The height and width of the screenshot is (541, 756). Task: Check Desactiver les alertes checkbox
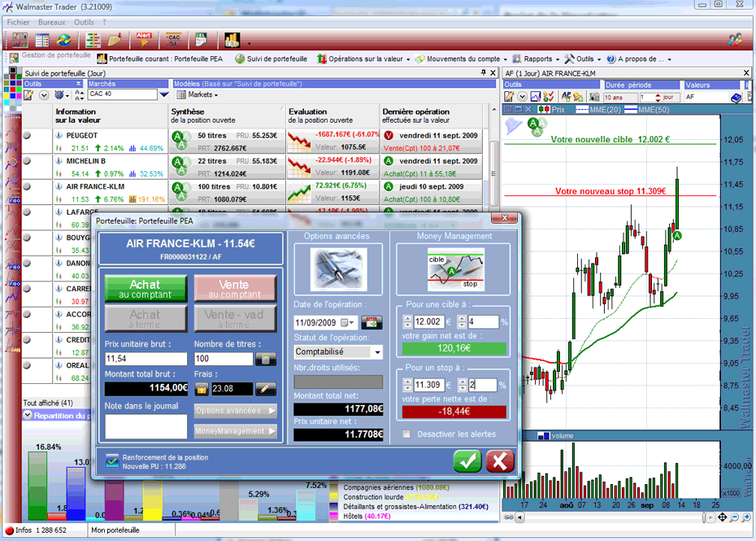pos(406,434)
